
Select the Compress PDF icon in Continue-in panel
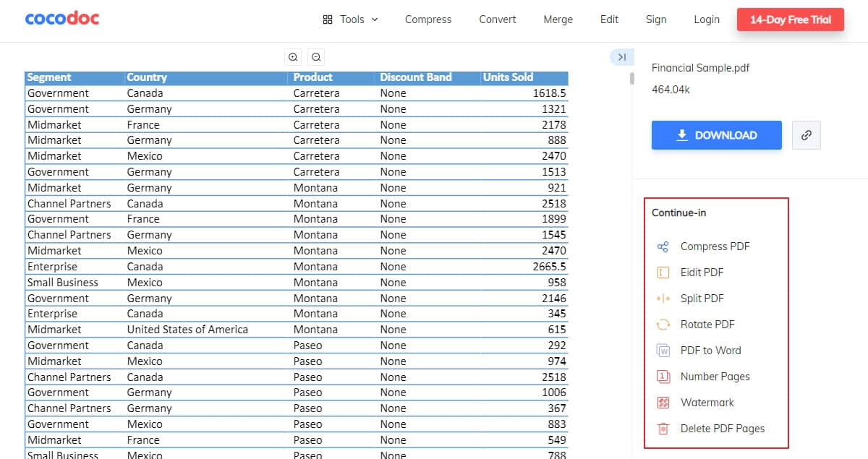pos(663,246)
